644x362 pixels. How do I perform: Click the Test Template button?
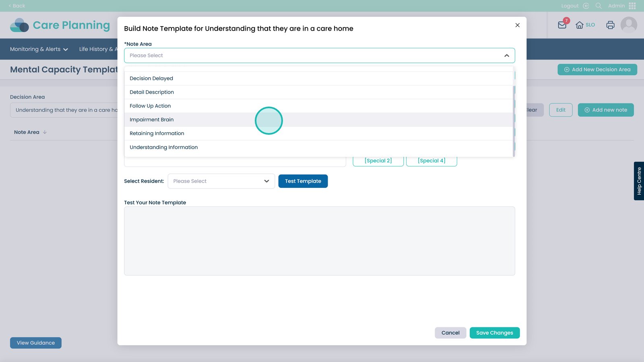coord(303,181)
